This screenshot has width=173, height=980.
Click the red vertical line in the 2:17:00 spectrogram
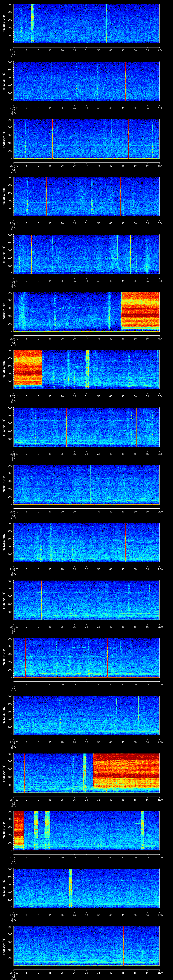[123, 945]
